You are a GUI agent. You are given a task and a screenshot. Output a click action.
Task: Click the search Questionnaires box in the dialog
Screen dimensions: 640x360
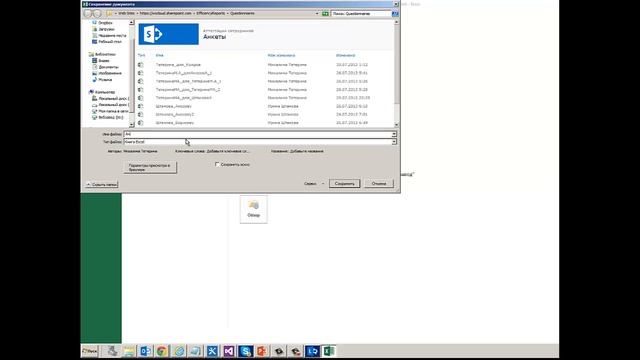(x=361, y=13)
